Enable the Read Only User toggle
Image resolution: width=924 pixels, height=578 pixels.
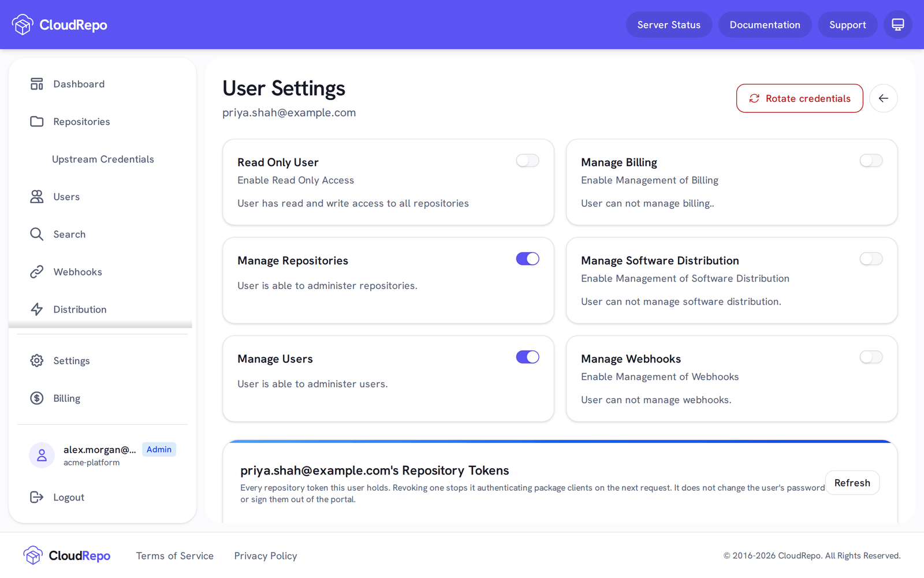tap(527, 161)
